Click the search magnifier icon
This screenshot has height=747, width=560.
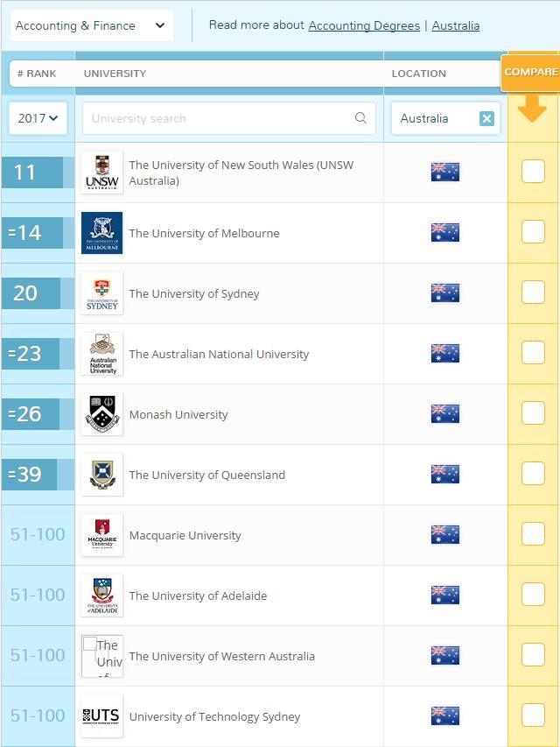(360, 118)
